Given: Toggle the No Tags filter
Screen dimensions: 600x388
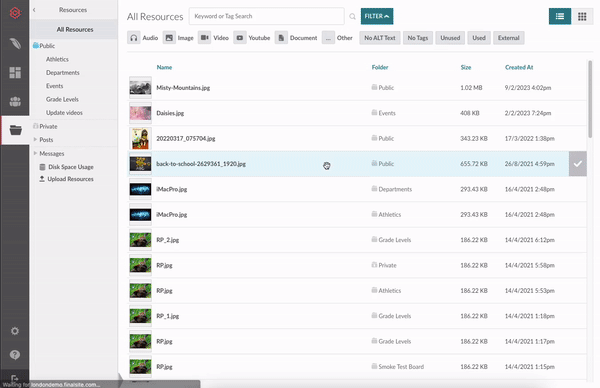Looking at the screenshot, I should click(417, 38).
